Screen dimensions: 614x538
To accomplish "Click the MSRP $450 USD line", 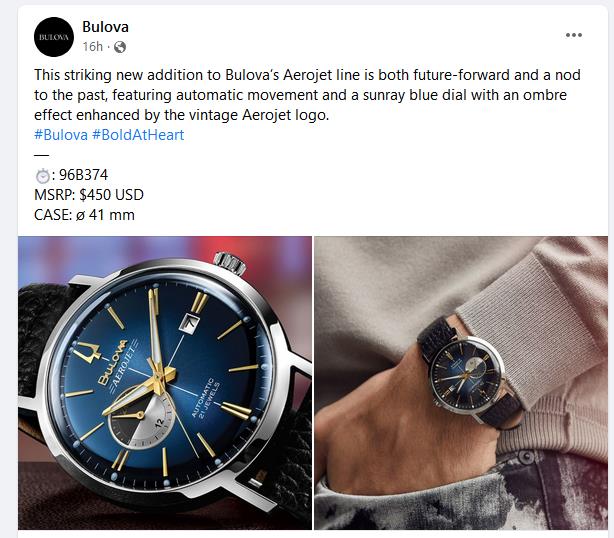I will point(89,195).
